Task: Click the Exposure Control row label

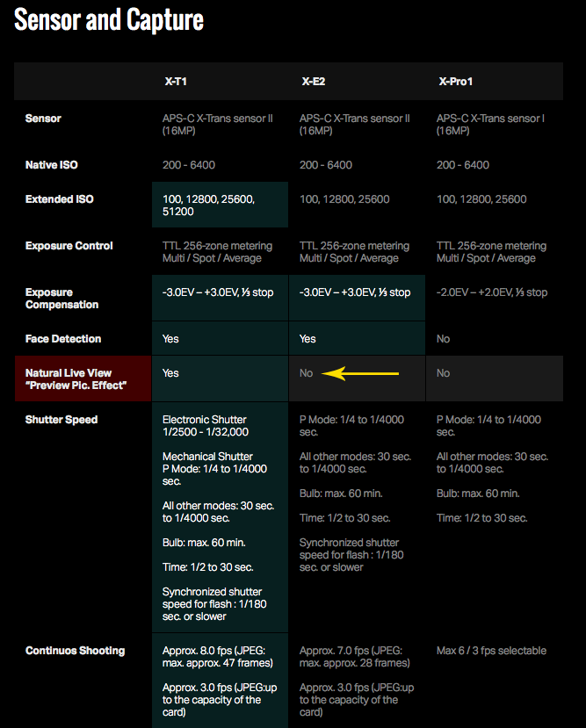Action: 69,246
